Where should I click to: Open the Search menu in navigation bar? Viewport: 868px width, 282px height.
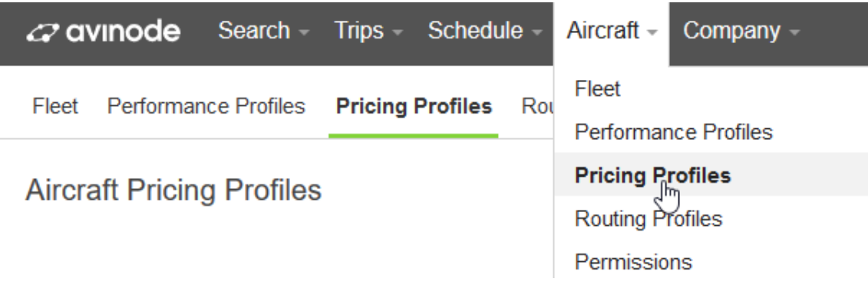263,31
